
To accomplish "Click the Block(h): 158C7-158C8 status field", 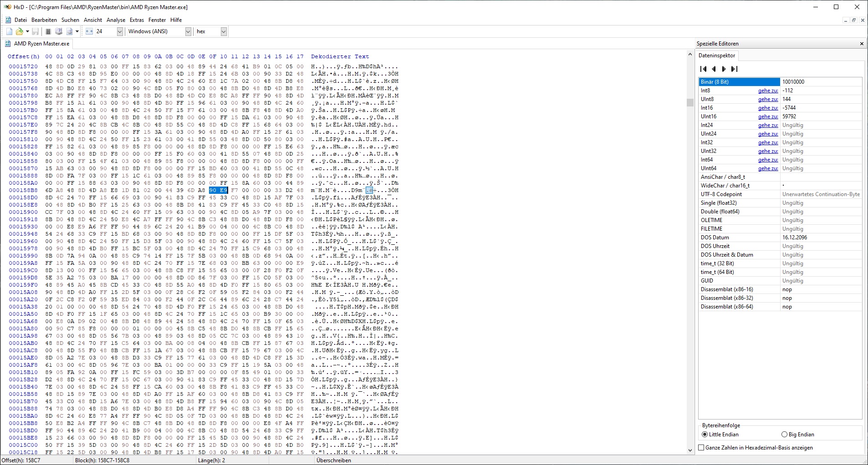I will [102, 460].
